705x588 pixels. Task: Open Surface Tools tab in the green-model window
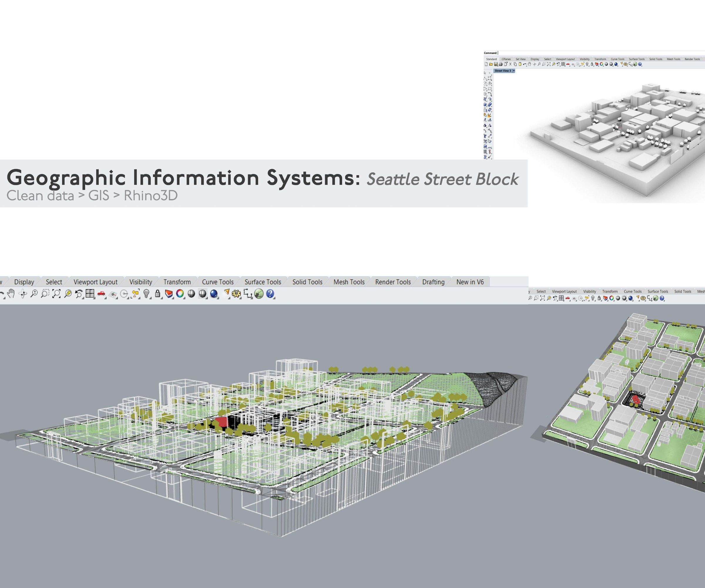pyautogui.click(x=658, y=292)
